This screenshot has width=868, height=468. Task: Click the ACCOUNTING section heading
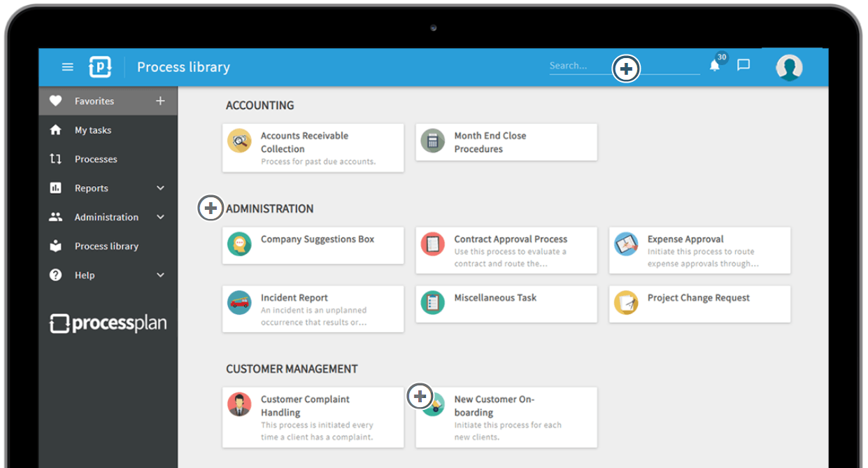tap(259, 105)
